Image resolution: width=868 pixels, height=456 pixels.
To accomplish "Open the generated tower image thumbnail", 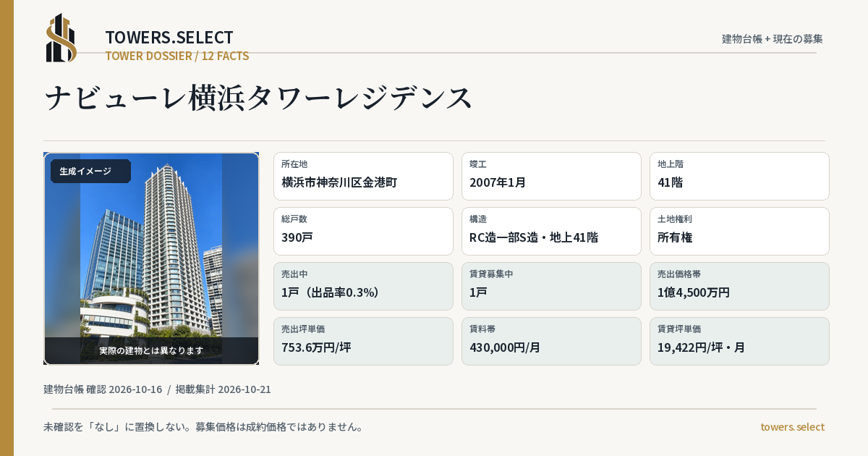I will coord(151,258).
